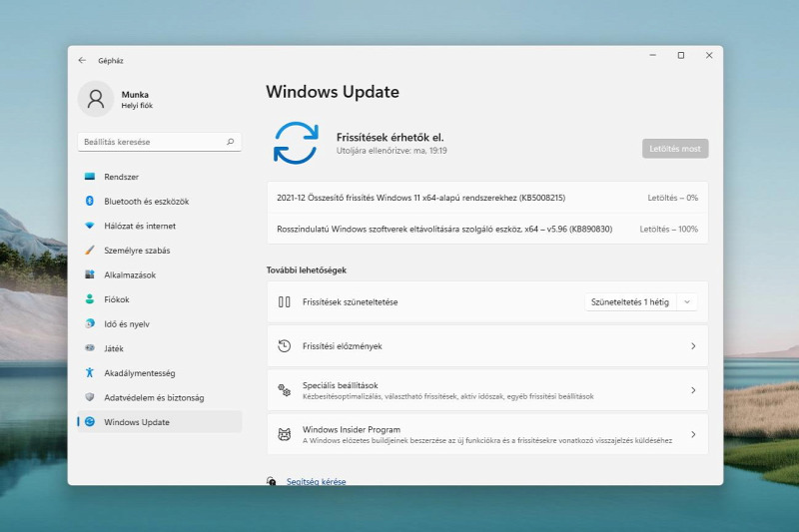Click the large blue update sync icon
Image resolution: width=799 pixels, height=532 pixels.
296,143
